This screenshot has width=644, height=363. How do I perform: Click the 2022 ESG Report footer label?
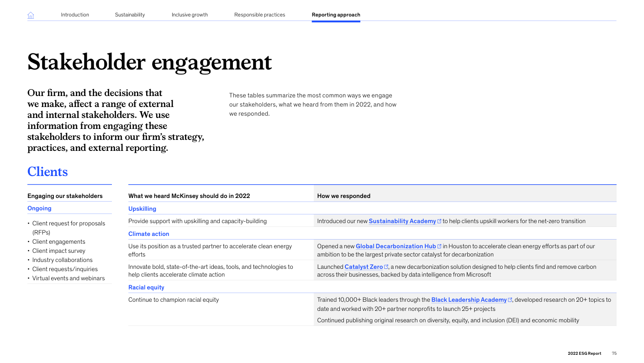click(x=584, y=353)
